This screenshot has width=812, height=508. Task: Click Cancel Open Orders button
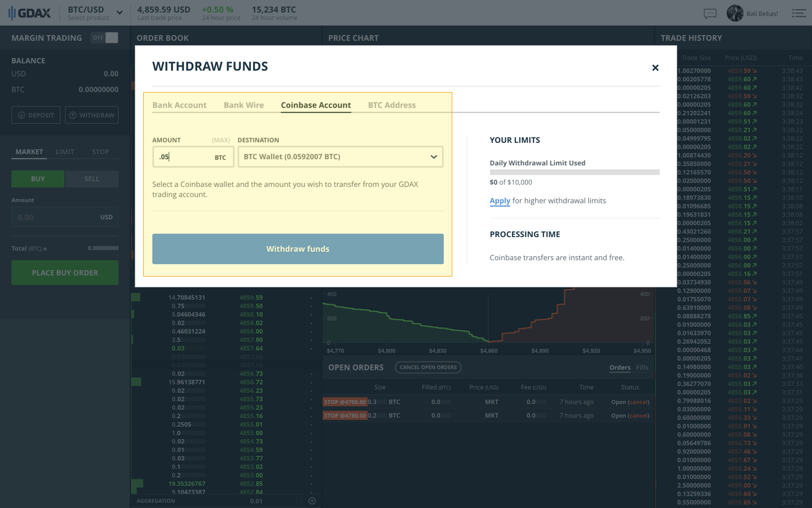tap(428, 367)
